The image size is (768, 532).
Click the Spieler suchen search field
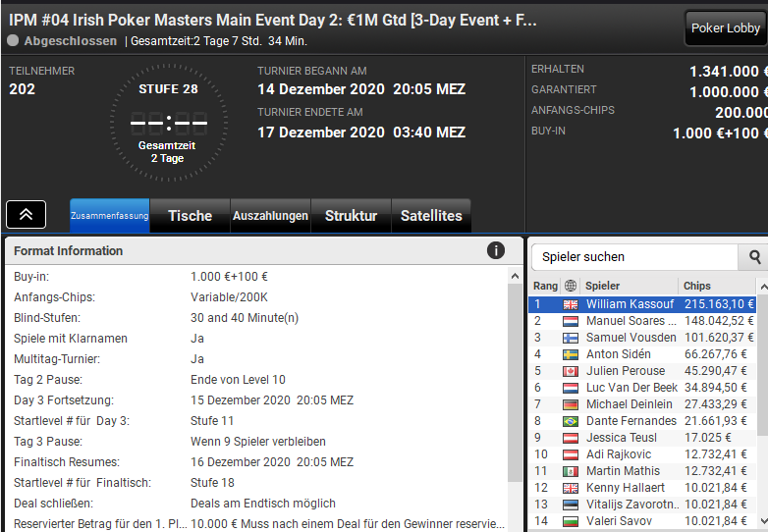pyautogui.click(x=635, y=257)
